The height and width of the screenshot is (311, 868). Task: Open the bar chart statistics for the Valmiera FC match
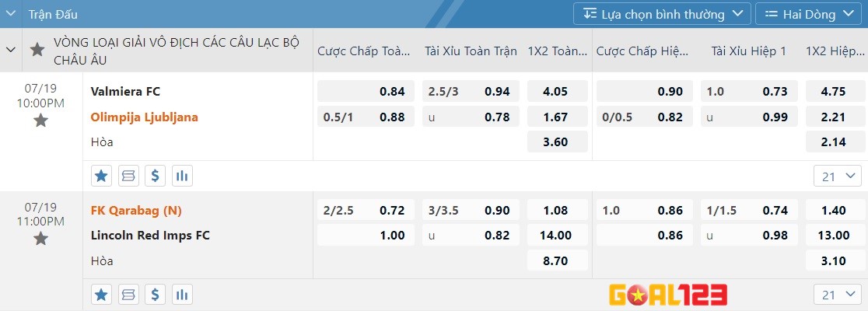coord(182,176)
